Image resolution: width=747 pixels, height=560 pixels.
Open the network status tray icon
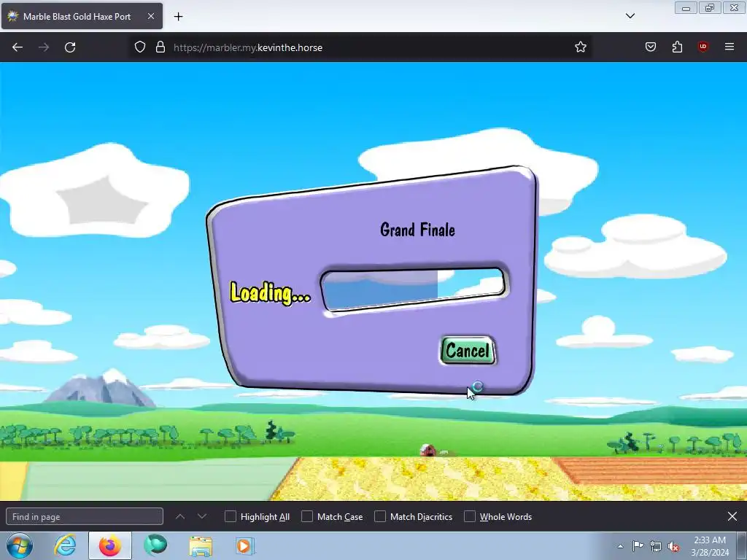(x=656, y=546)
